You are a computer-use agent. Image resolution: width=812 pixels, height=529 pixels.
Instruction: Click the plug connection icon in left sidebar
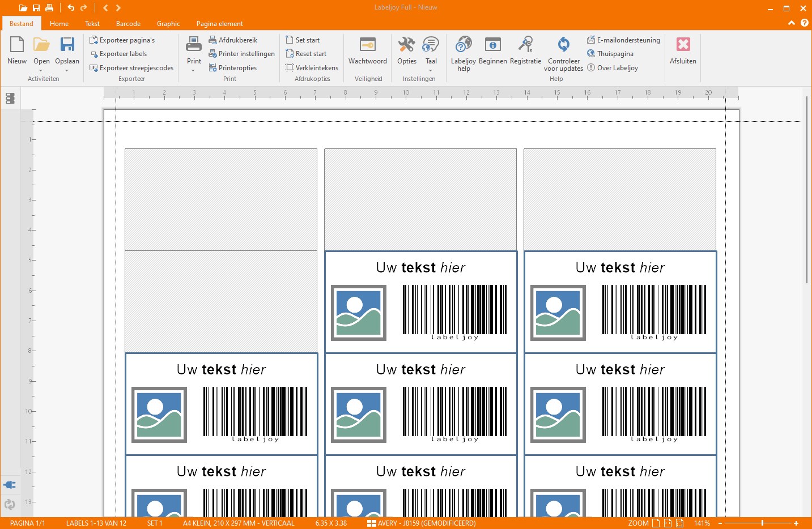[10, 485]
